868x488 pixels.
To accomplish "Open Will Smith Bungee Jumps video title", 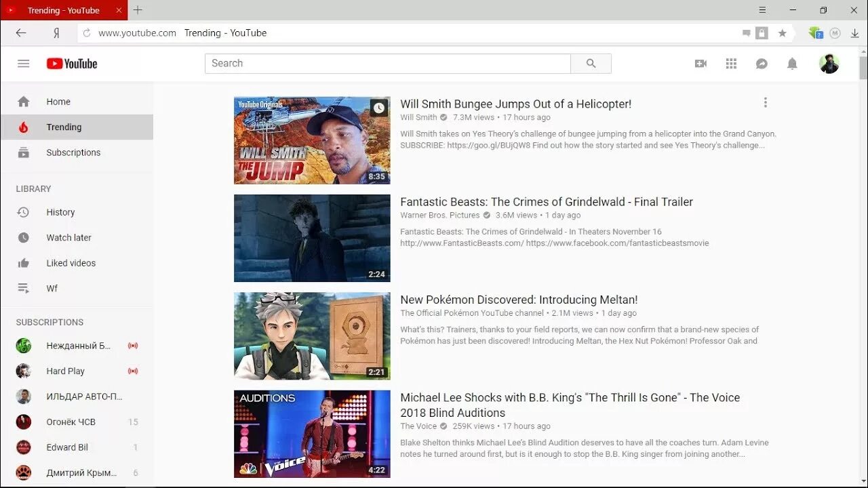I will click(515, 104).
